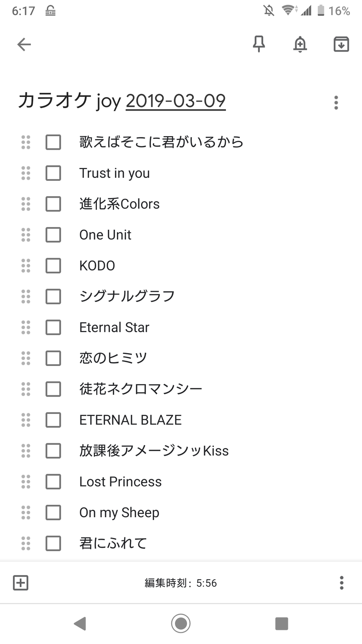Open checklist options menu beside title

(x=336, y=103)
